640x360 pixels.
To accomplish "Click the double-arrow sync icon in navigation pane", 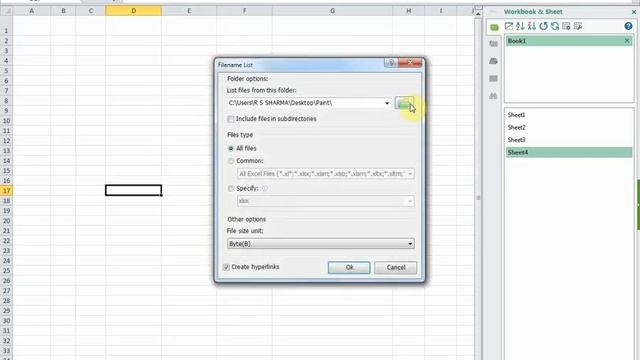I will coord(555,26).
